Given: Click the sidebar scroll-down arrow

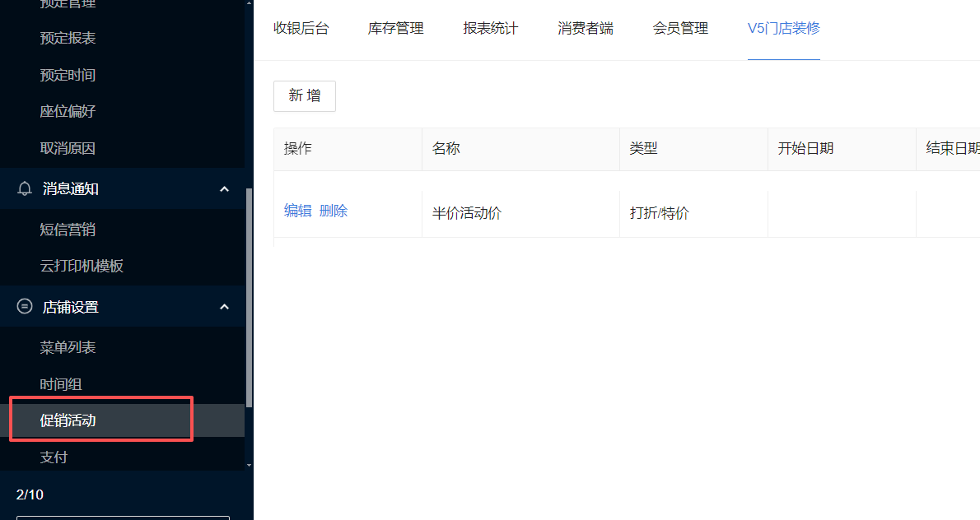Looking at the screenshot, I should (249, 465).
